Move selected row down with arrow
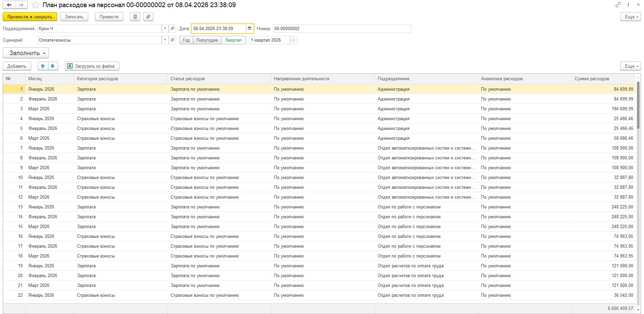 point(53,66)
